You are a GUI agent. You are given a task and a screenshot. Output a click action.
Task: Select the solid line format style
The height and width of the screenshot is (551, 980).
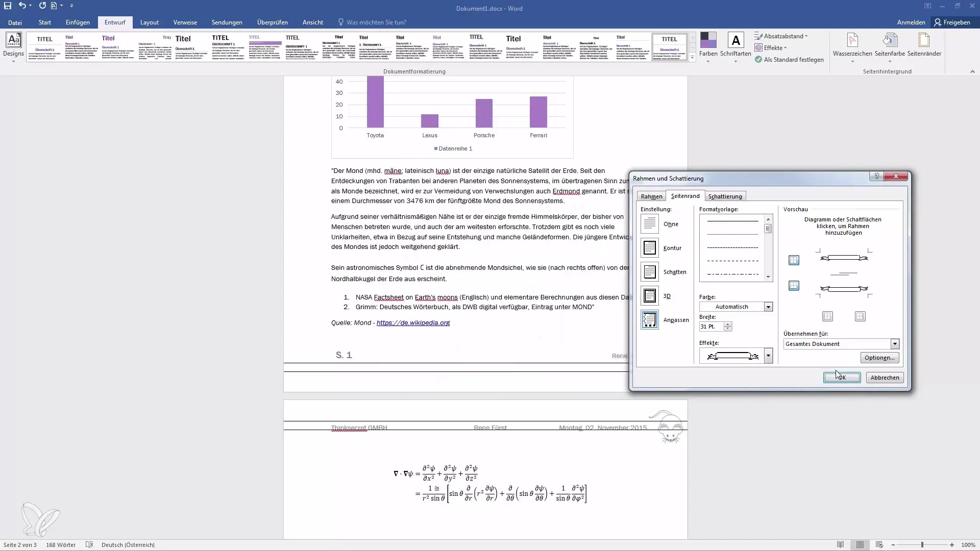(x=732, y=221)
